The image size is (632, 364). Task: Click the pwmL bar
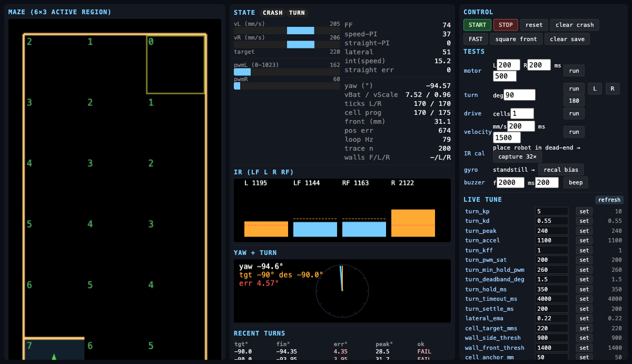click(287, 72)
